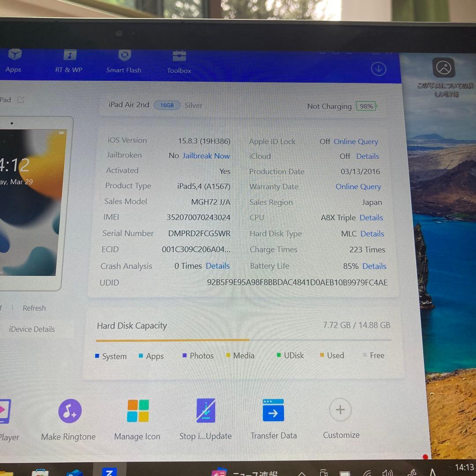476x476 pixels.
Task: Open Battery Life Details
Action: point(374,266)
